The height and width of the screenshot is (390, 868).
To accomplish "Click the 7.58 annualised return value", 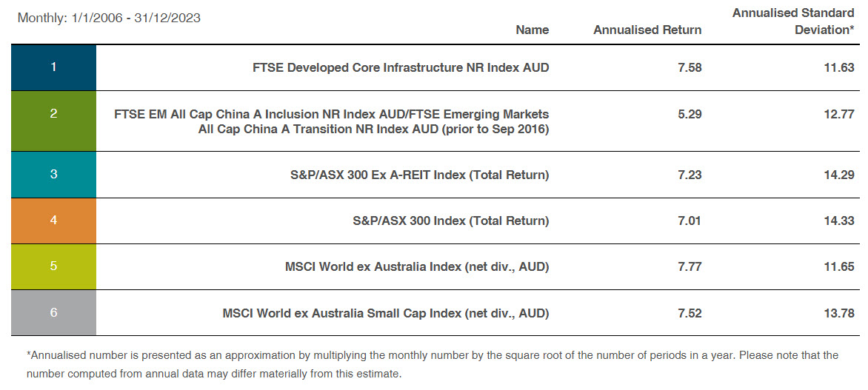I will click(x=689, y=67).
